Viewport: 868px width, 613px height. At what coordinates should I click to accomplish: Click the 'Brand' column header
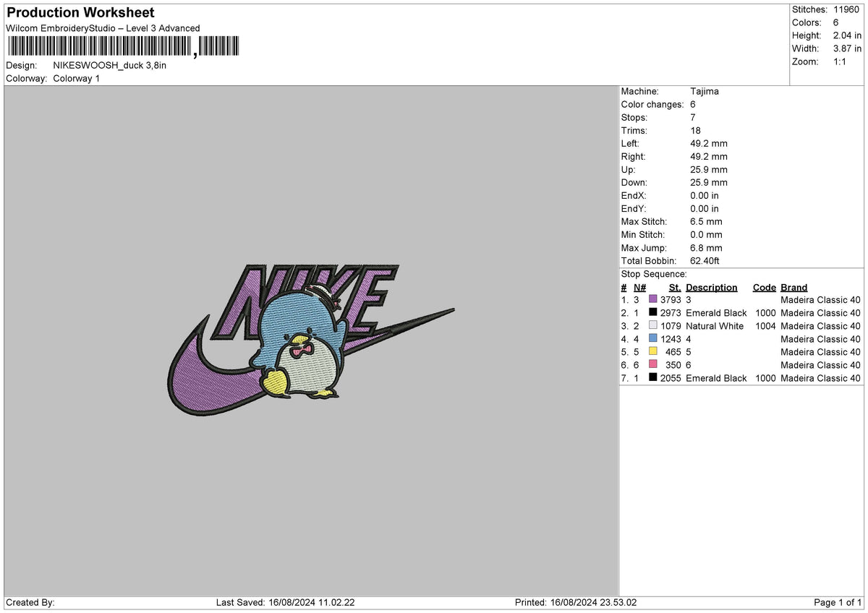794,287
